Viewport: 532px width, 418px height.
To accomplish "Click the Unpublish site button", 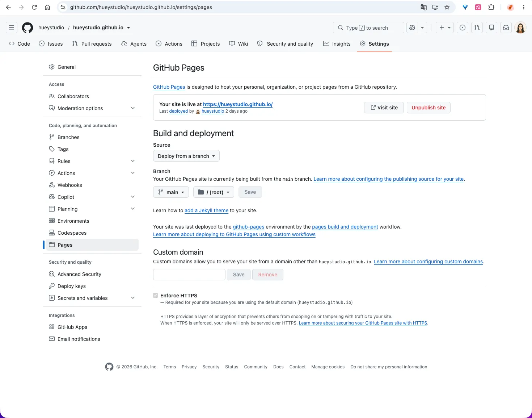I will coord(428,108).
